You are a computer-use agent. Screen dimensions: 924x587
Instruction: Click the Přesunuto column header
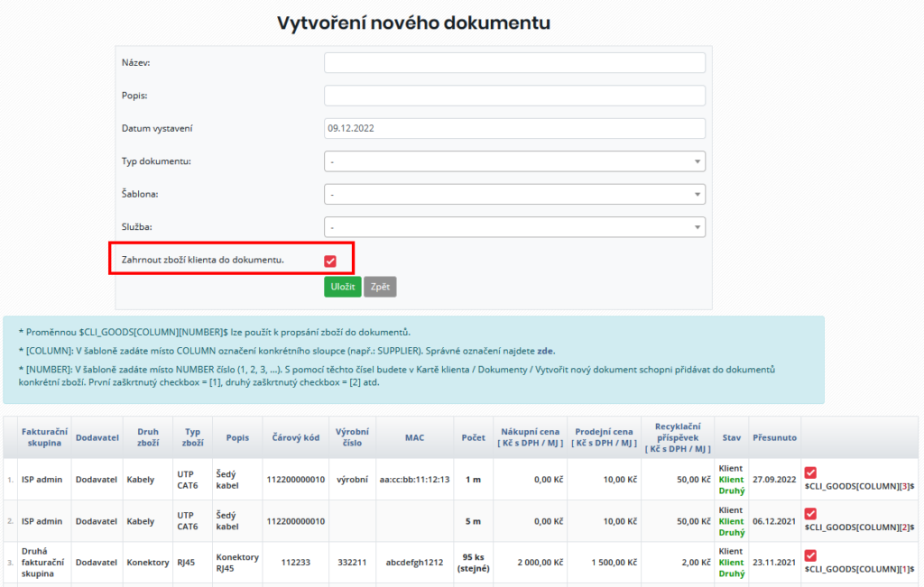point(774,436)
